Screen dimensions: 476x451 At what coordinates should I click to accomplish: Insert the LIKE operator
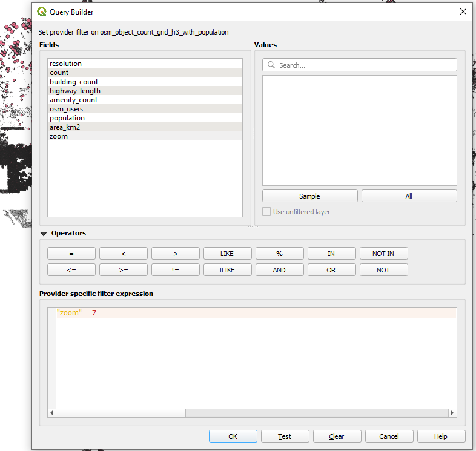tap(227, 254)
